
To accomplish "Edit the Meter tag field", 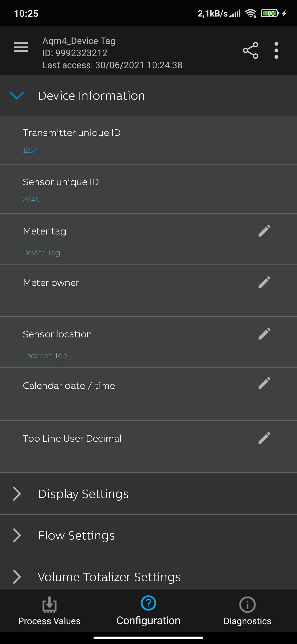I will (x=264, y=231).
